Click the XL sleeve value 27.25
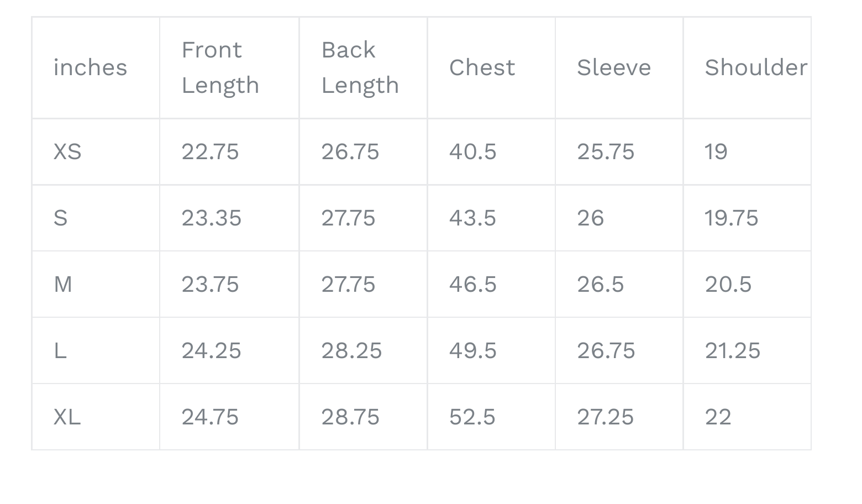The height and width of the screenshot is (504, 862). [605, 417]
